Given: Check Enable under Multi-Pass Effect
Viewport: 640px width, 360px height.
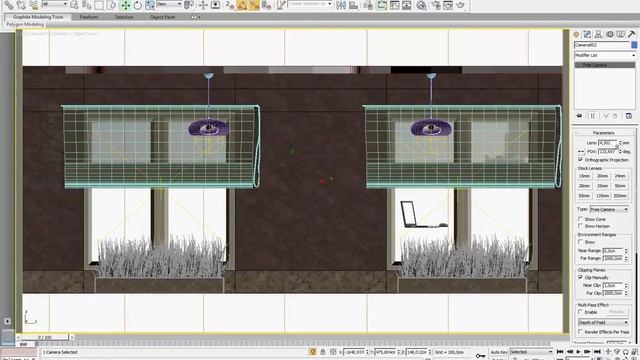Looking at the screenshot, I should click(580, 312).
